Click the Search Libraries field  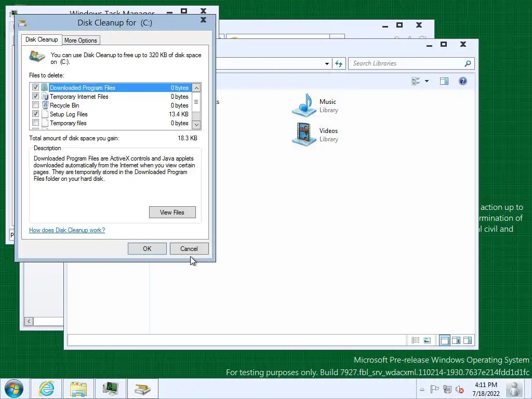[411, 63]
